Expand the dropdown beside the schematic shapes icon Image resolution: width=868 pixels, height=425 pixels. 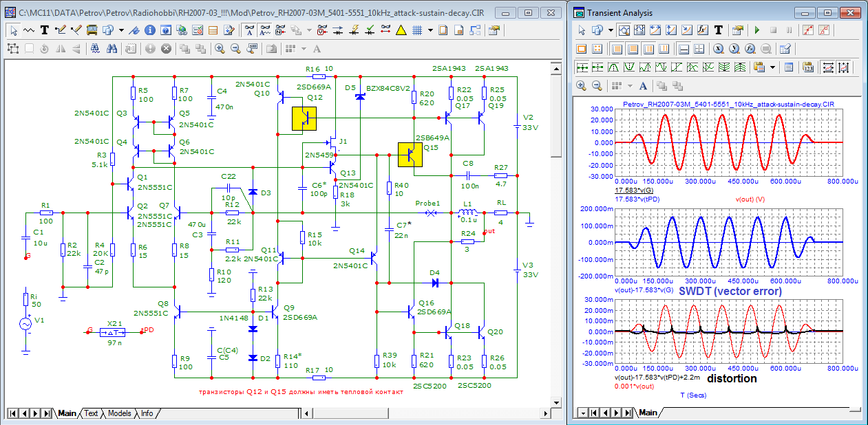(x=121, y=30)
